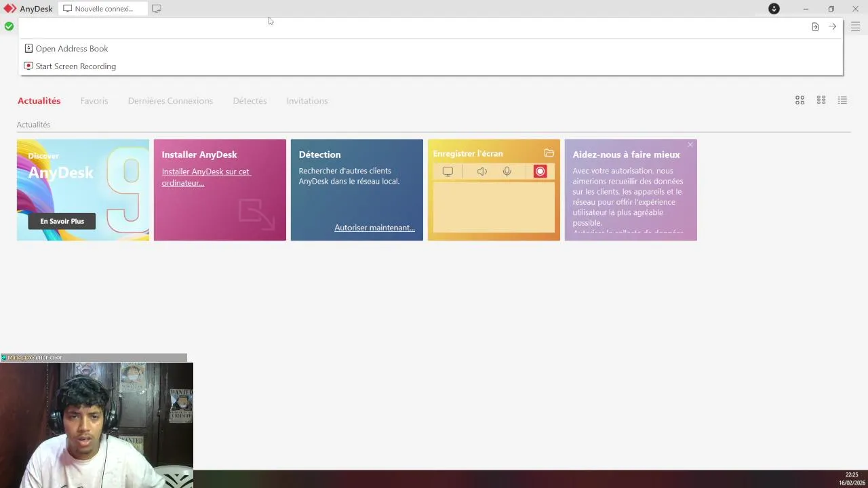Image resolution: width=868 pixels, height=488 pixels.
Task: Click the remote address input field
Action: tap(414, 26)
